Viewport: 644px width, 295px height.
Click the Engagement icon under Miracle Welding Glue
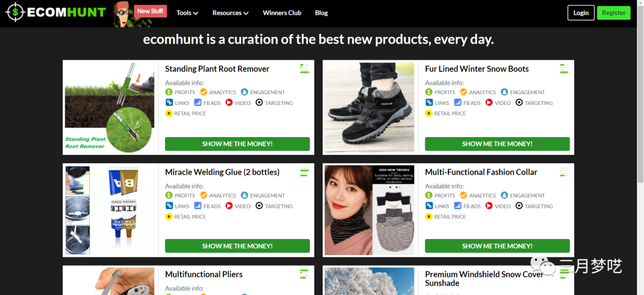tap(244, 195)
